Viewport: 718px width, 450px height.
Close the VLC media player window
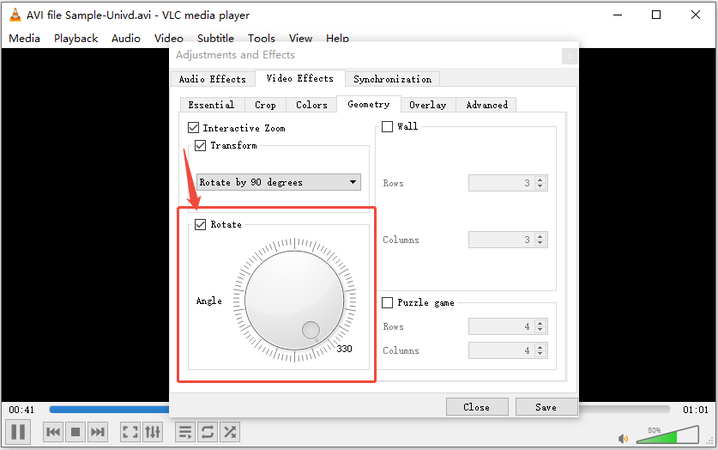tap(695, 15)
